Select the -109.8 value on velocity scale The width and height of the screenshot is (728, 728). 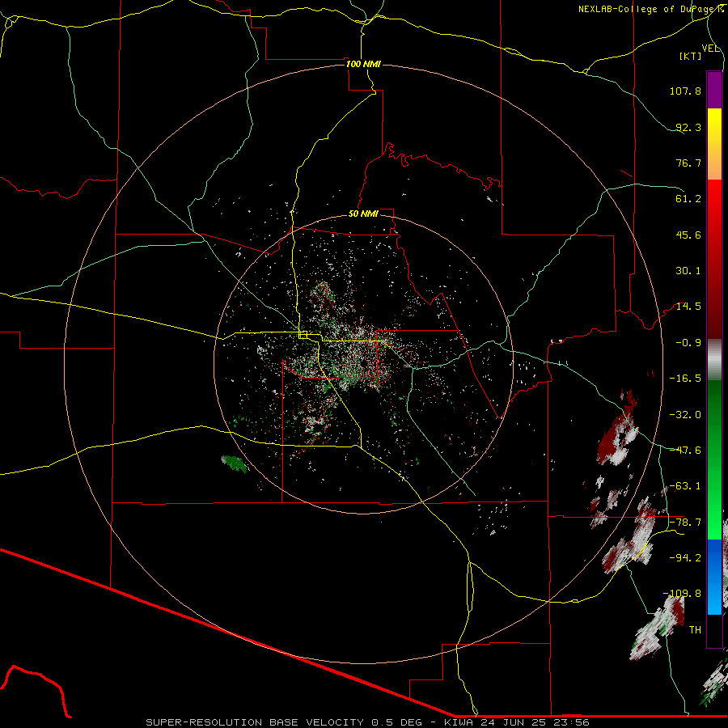tap(683, 594)
